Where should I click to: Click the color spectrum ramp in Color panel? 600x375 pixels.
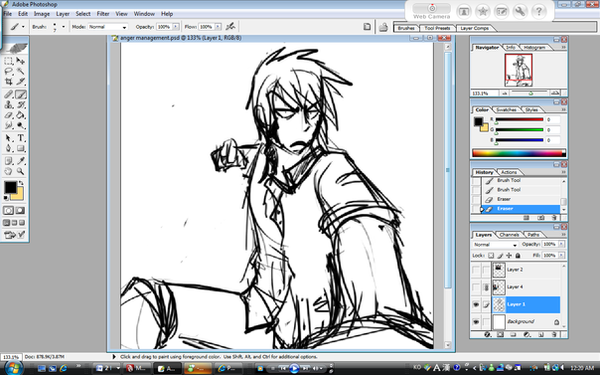(x=518, y=153)
